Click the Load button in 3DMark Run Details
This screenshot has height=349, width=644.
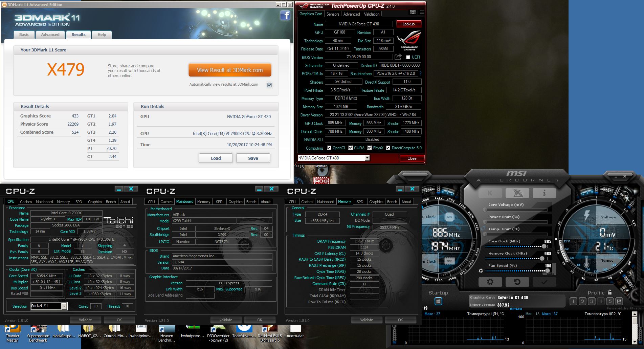click(x=216, y=158)
